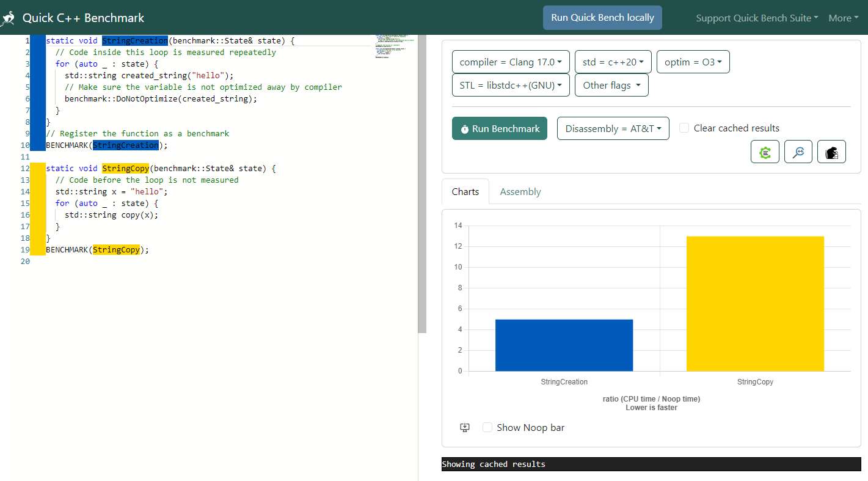This screenshot has height=481, width=868.
Task: Download the chart image icon
Action: pyautogui.click(x=465, y=428)
